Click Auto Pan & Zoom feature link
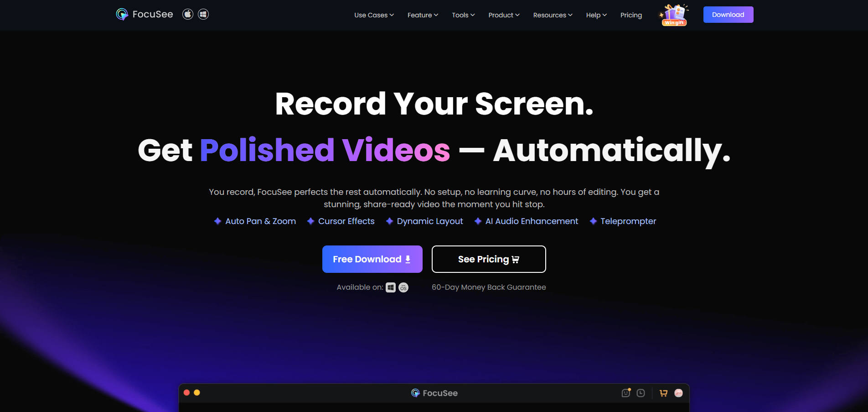The height and width of the screenshot is (412, 868). [x=255, y=221]
